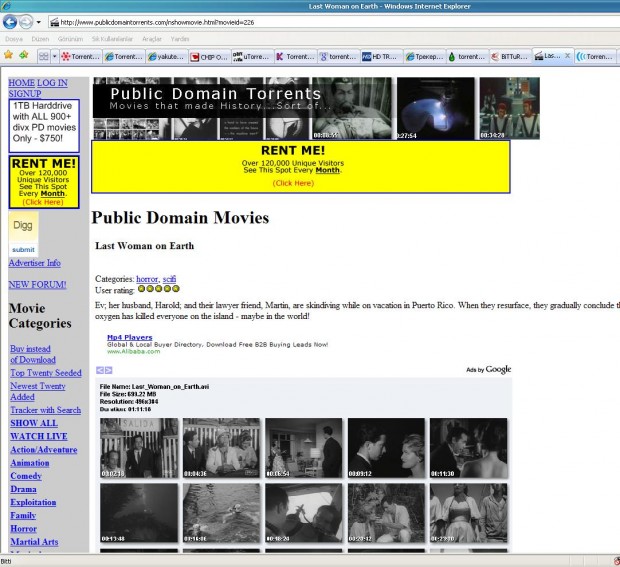This screenshot has height=567, width=620.
Task: Click the sidebar RENT ME yellow ad
Action: pos(44,182)
